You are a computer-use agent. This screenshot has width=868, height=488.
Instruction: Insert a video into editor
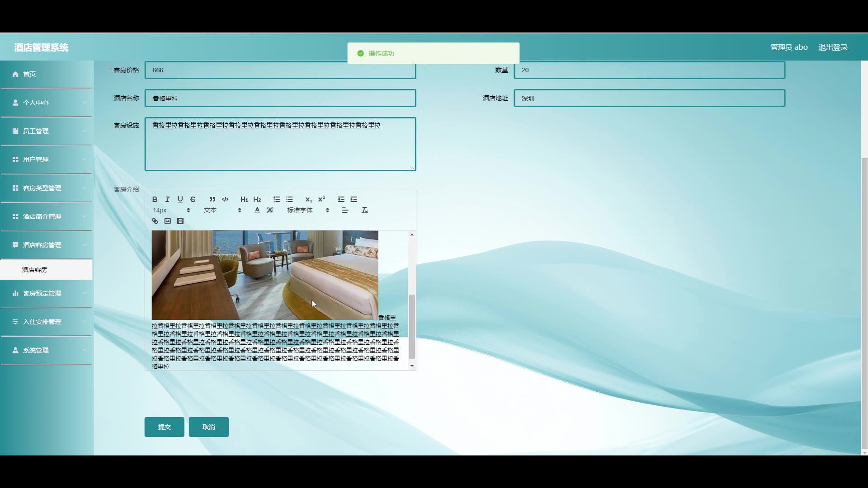180,221
